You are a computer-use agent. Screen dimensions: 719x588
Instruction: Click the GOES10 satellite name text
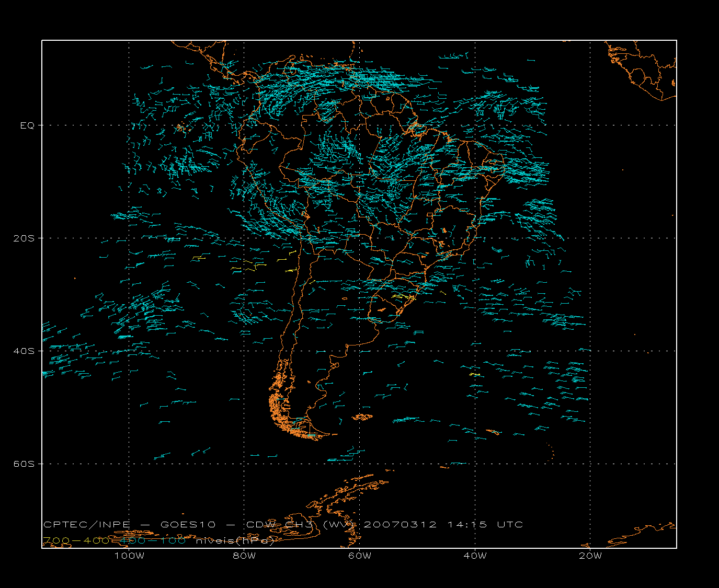(188, 525)
